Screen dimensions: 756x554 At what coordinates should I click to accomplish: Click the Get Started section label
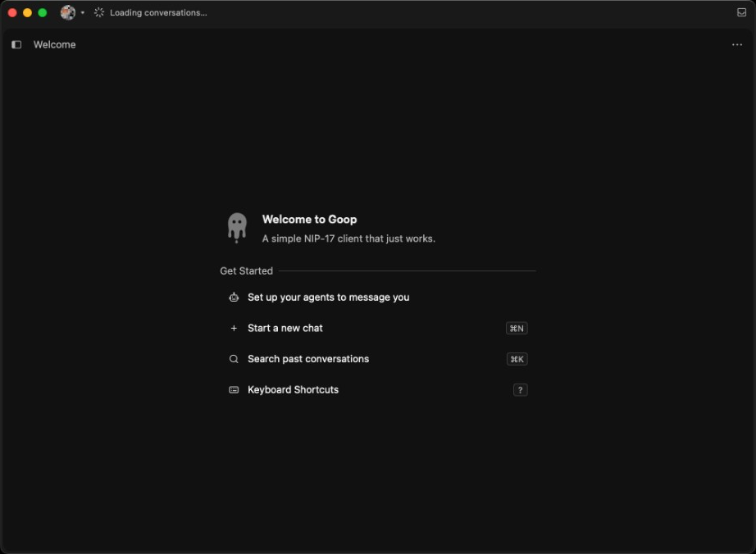pos(246,270)
